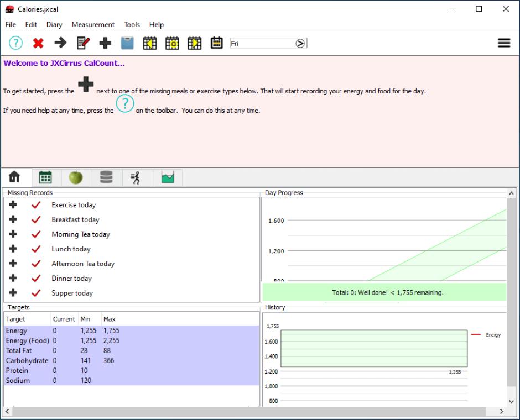Open the Tools menu
Viewport: 520px width, 420px height.
tap(132, 24)
